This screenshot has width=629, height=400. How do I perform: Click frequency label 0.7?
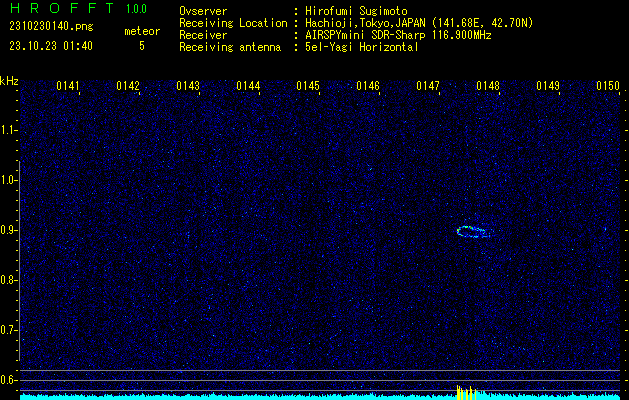8,330
